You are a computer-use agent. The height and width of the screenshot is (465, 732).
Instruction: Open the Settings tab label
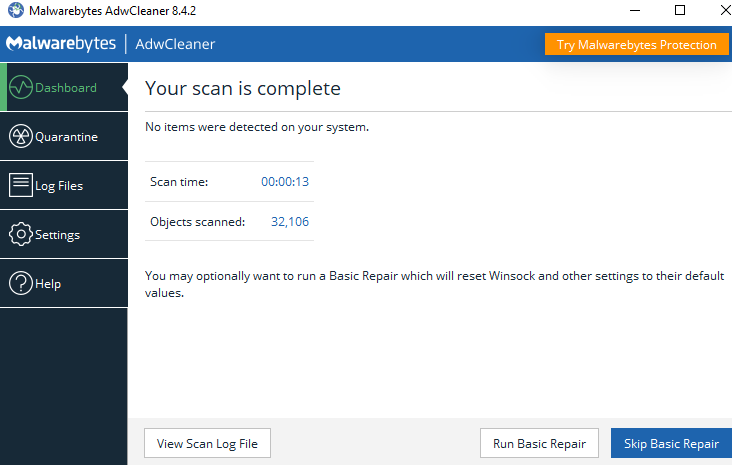[x=57, y=235]
